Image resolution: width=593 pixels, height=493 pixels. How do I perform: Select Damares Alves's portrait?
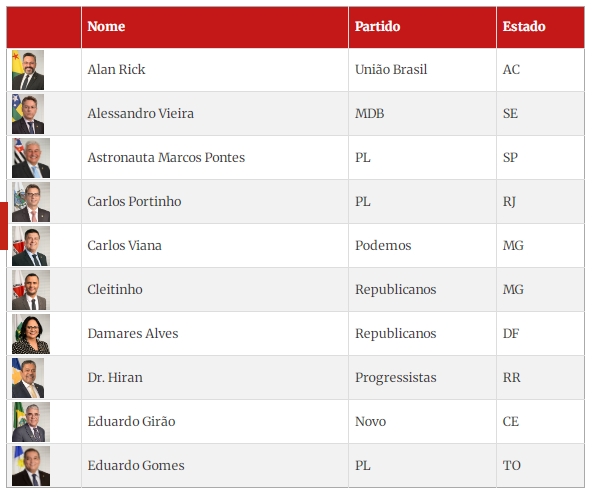pos(31,334)
